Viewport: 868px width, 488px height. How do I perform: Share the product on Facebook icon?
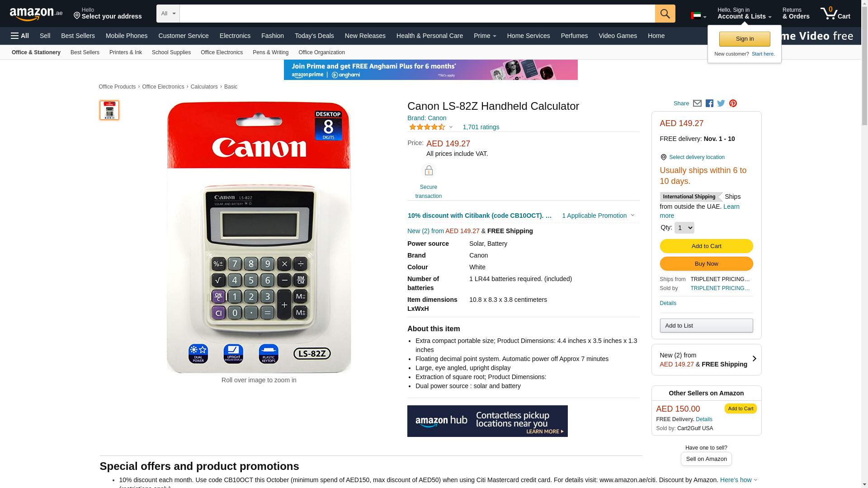tap(709, 103)
